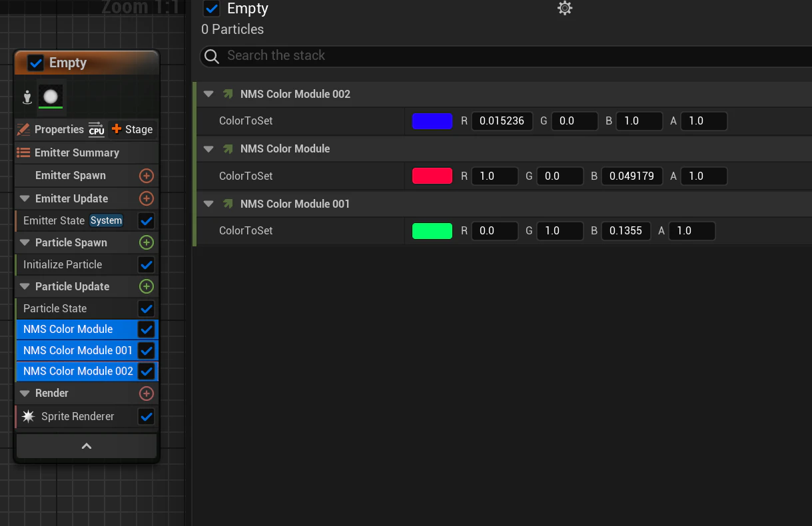Select the sprite renderer sphere thumbnail
Screen dimensions: 812x526
pos(51,96)
